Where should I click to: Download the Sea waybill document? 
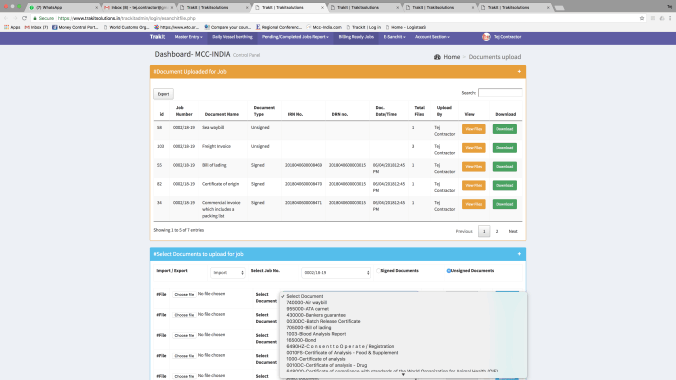[x=504, y=129]
